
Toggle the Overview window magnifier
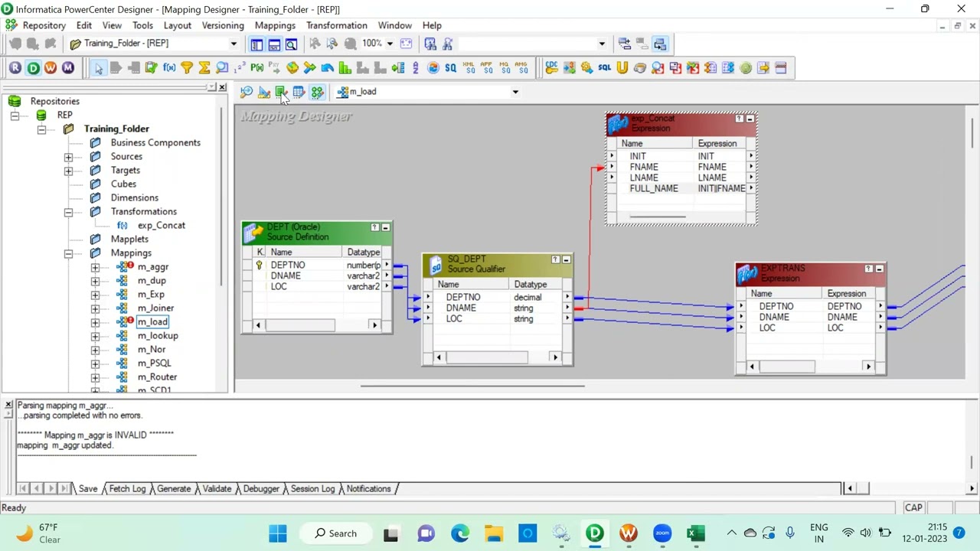pos(292,44)
